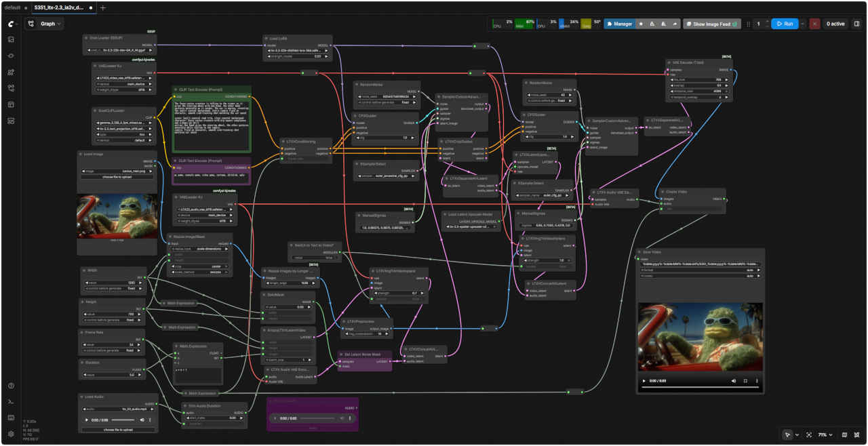Open the Manager
This screenshot has width=868, height=446.
(619, 24)
